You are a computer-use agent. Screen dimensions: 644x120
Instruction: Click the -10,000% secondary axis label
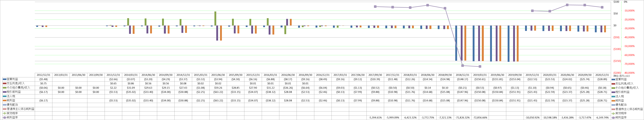click(x=629, y=11)
